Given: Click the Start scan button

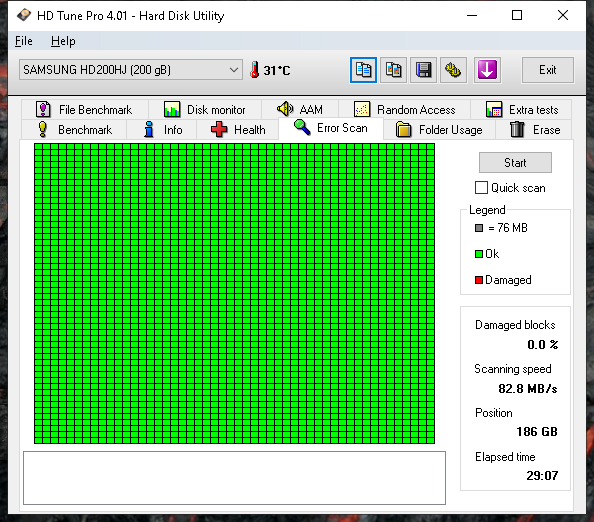Looking at the screenshot, I should tap(515, 163).
